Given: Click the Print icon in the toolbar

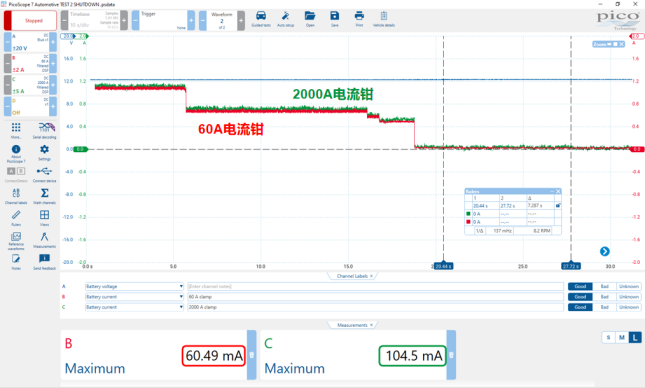Looking at the screenshot, I should point(359,16).
